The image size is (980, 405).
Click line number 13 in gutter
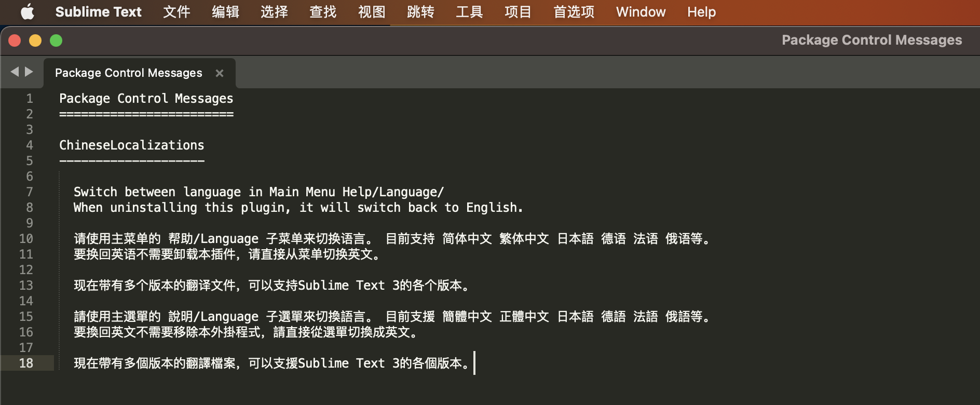tap(26, 286)
